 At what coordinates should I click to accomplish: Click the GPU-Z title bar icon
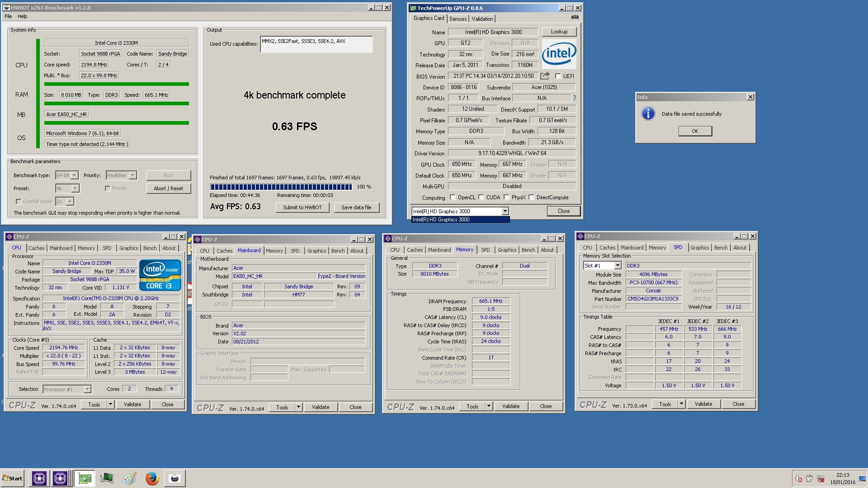pos(413,8)
